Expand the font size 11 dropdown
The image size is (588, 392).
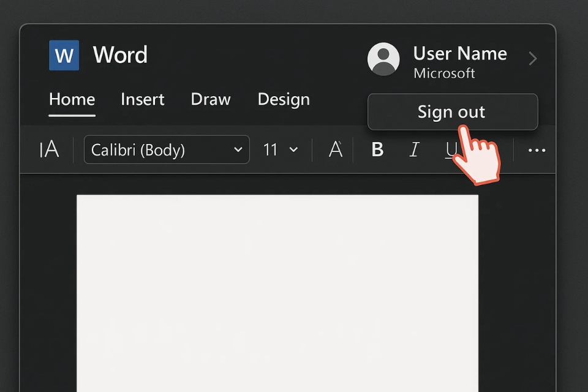pos(281,150)
